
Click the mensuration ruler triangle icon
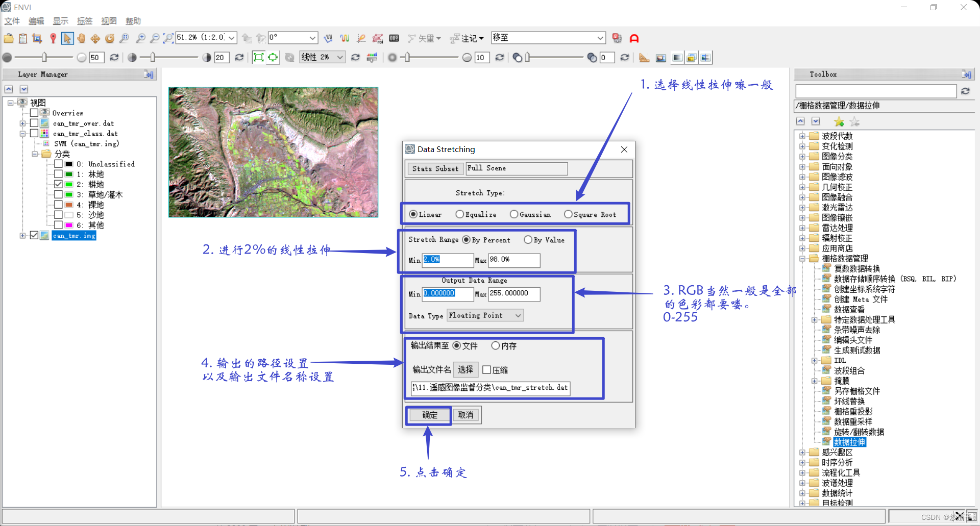click(x=644, y=58)
